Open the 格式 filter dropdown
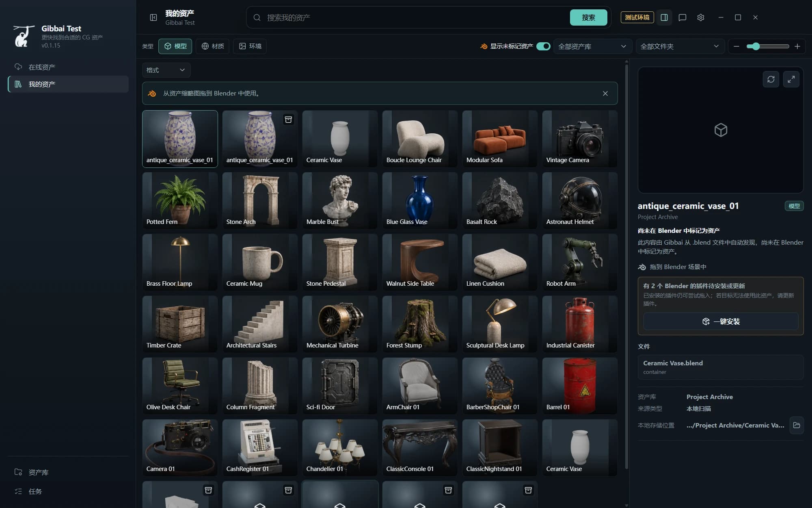Viewport: 812px width, 508px height. 166,70
